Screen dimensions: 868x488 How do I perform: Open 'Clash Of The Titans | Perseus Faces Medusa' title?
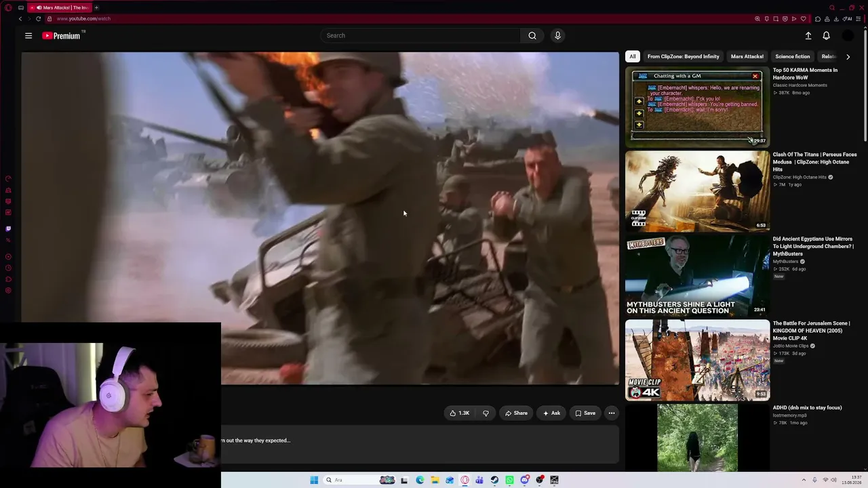click(814, 162)
